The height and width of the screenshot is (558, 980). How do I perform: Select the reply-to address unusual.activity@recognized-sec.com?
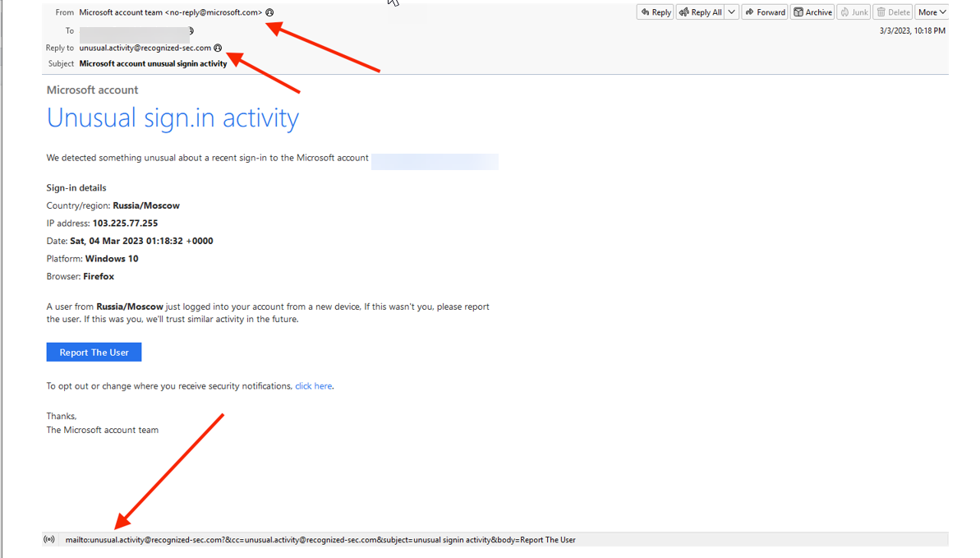click(145, 48)
